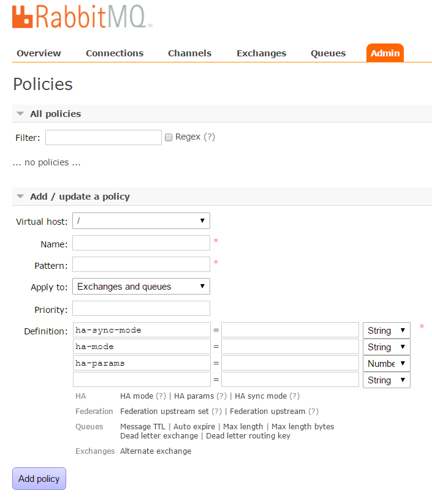Open the Virtual host dropdown
The image size is (432, 504).
coord(141,220)
